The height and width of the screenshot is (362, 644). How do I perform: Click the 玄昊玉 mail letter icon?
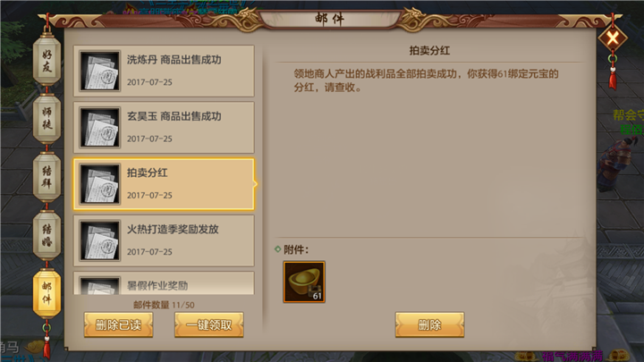coord(100,128)
